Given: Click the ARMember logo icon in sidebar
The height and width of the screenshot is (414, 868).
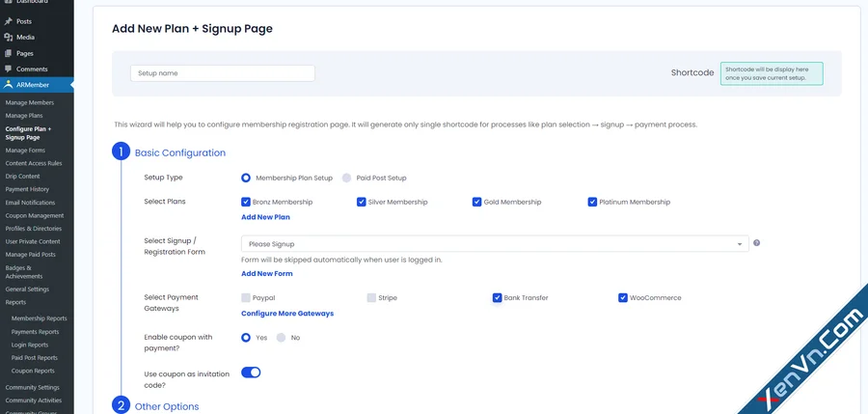Looking at the screenshot, I should 8,85.
